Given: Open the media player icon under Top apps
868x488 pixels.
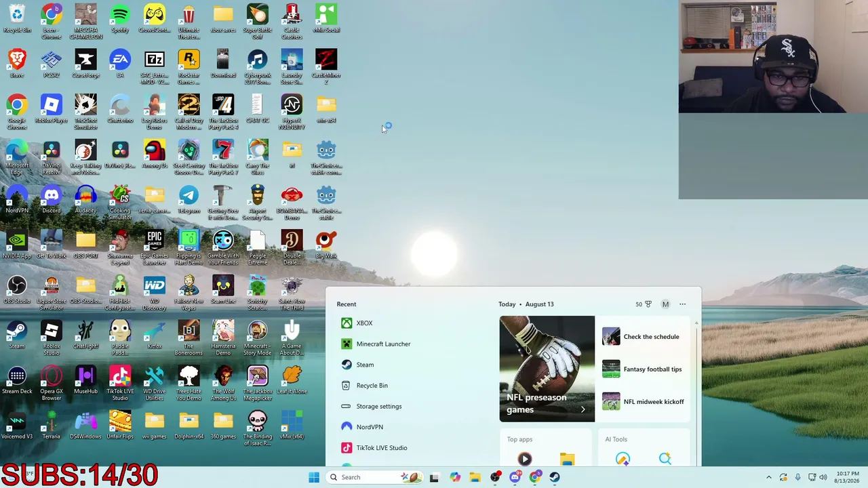Looking at the screenshot, I should click(524, 459).
